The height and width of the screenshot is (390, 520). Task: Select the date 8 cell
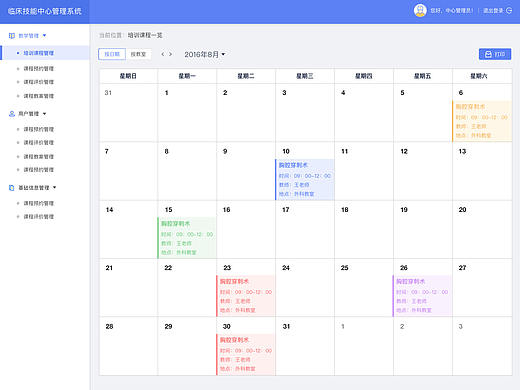(187, 171)
